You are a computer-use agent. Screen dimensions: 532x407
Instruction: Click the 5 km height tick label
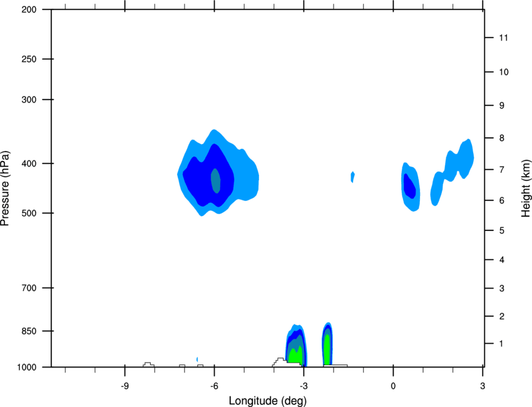(x=502, y=230)
